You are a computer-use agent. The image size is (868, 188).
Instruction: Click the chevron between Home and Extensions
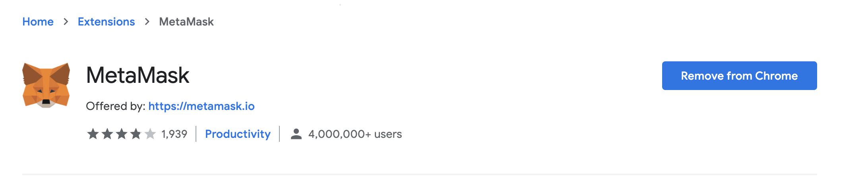[x=66, y=22]
